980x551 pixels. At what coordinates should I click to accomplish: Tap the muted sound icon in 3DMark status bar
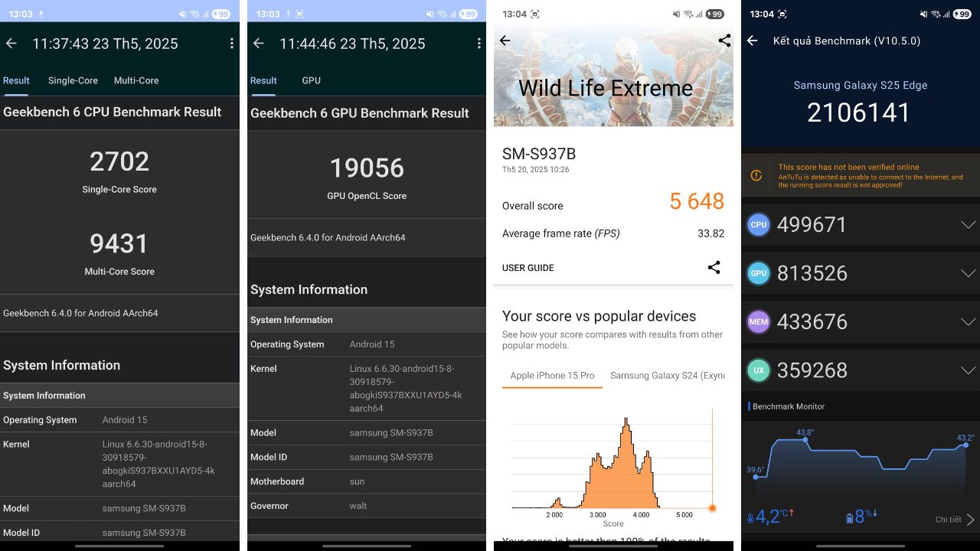678,14
